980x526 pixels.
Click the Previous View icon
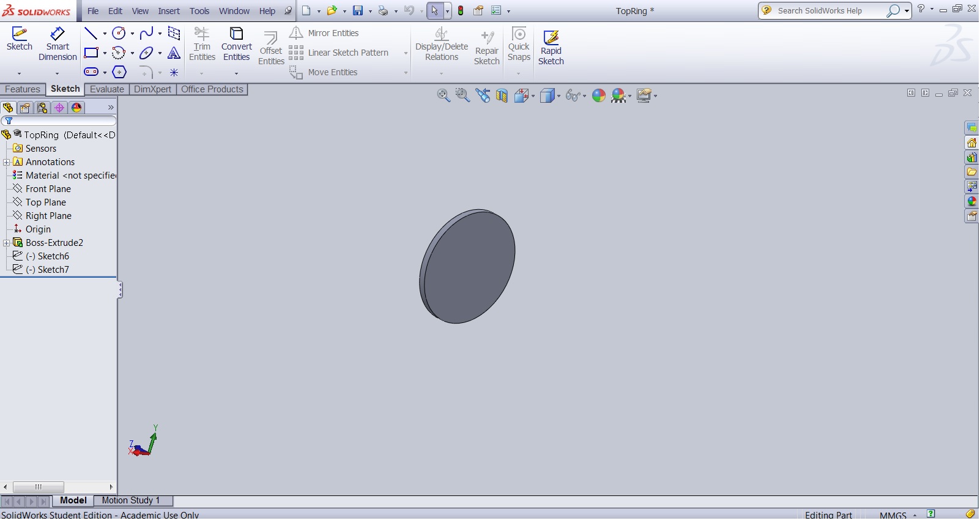click(x=483, y=95)
